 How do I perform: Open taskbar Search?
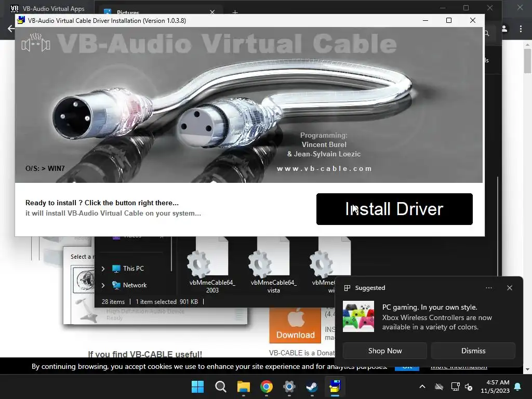(x=220, y=387)
